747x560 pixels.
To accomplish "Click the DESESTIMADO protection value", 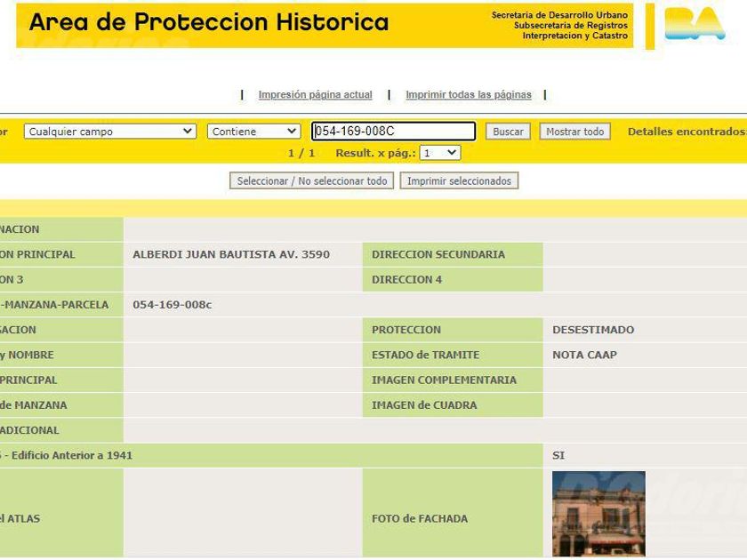I will 593,330.
